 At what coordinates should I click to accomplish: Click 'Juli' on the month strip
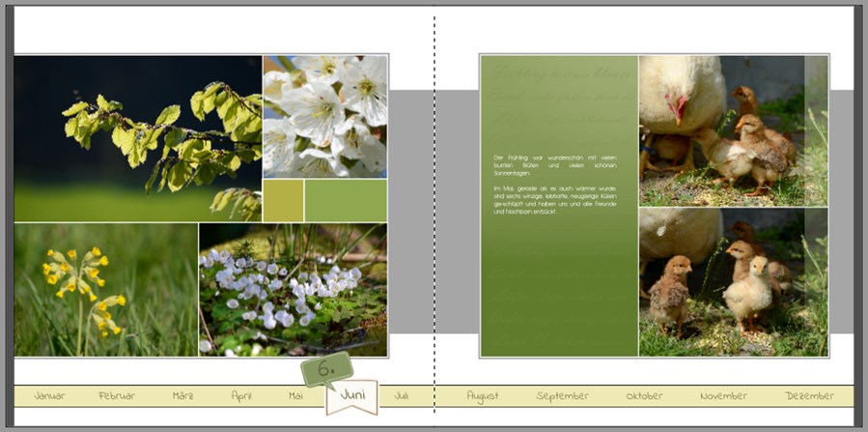tap(402, 396)
